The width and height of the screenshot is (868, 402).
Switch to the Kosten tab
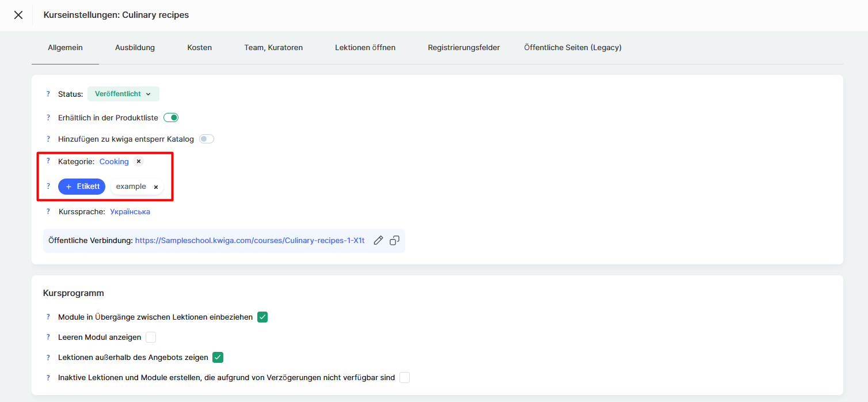tap(199, 48)
